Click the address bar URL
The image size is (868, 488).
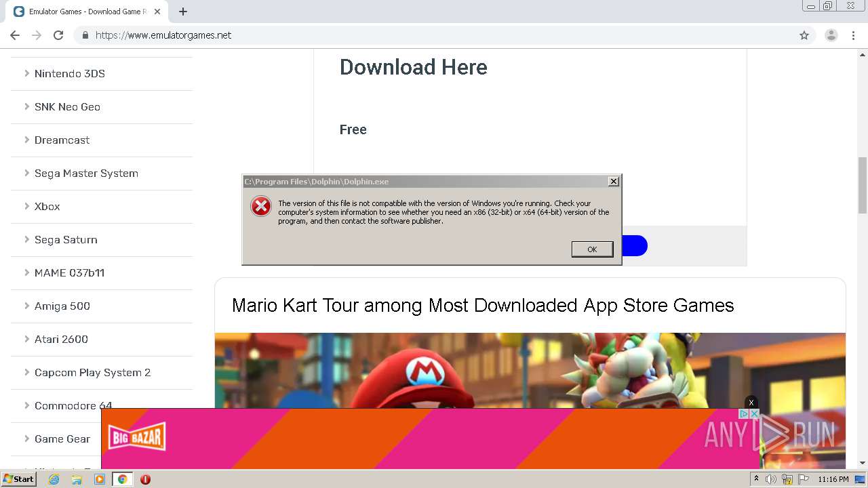pos(163,35)
